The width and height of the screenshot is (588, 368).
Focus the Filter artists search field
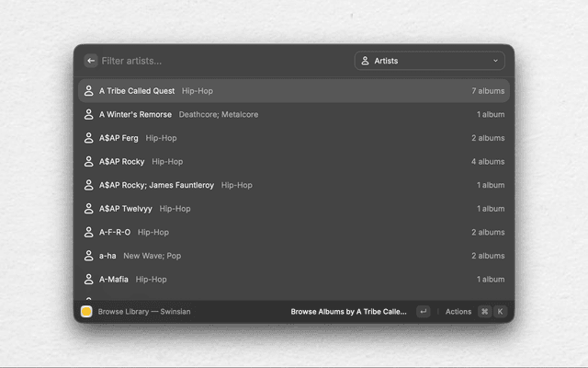pyautogui.click(x=225, y=61)
